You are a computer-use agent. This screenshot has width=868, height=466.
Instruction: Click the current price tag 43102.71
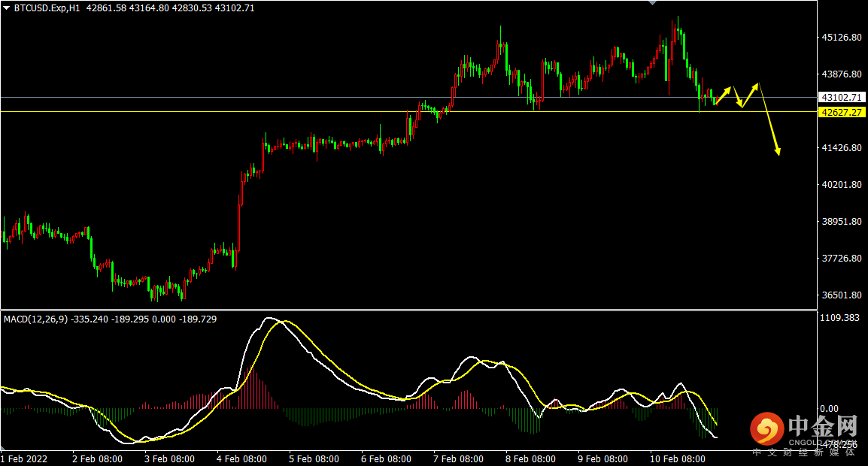coord(842,98)
